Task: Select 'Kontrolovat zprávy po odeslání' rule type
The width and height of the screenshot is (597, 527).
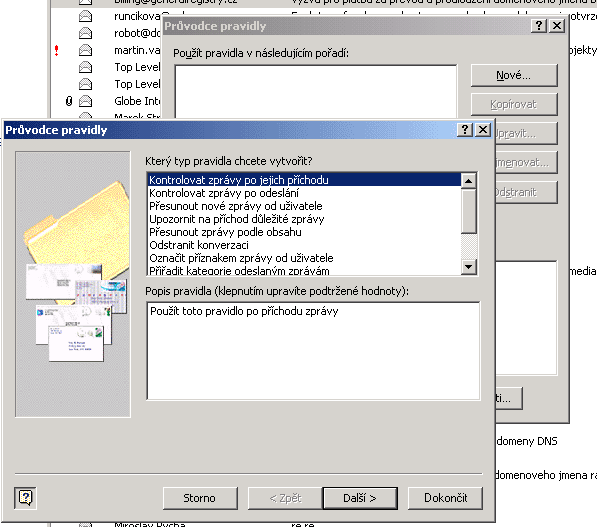Action: tap(224, 193)
